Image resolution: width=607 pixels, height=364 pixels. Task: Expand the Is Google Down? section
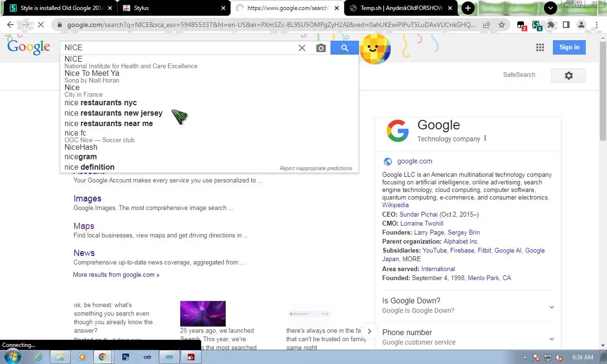point(468,306)
